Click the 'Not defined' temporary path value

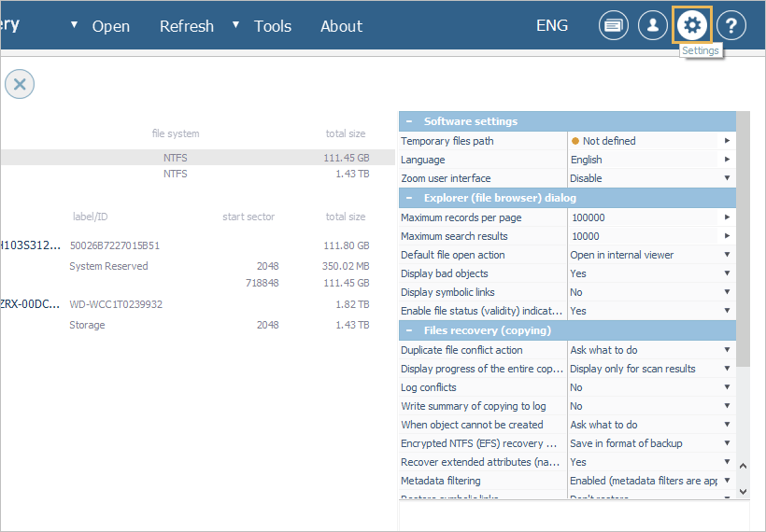tap(609, 141)
